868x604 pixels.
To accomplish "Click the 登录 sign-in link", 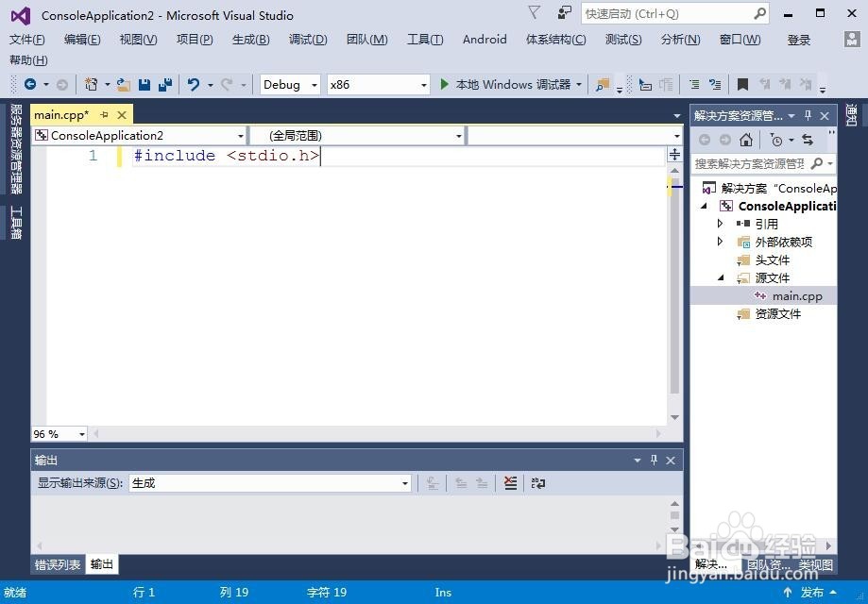I will point(798,40).
